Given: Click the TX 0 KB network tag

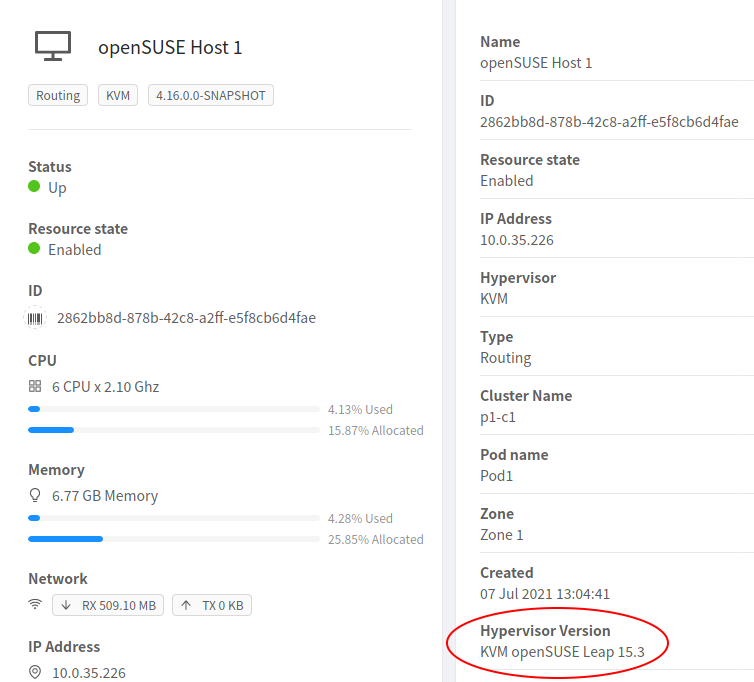Looking at the screenshot, I should [x=212, y=605].
